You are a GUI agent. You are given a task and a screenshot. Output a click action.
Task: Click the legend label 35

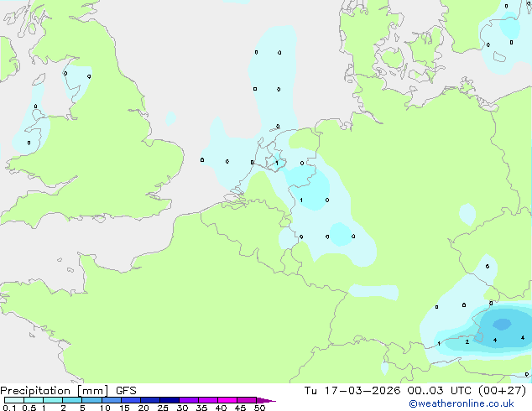click(201, 408)
